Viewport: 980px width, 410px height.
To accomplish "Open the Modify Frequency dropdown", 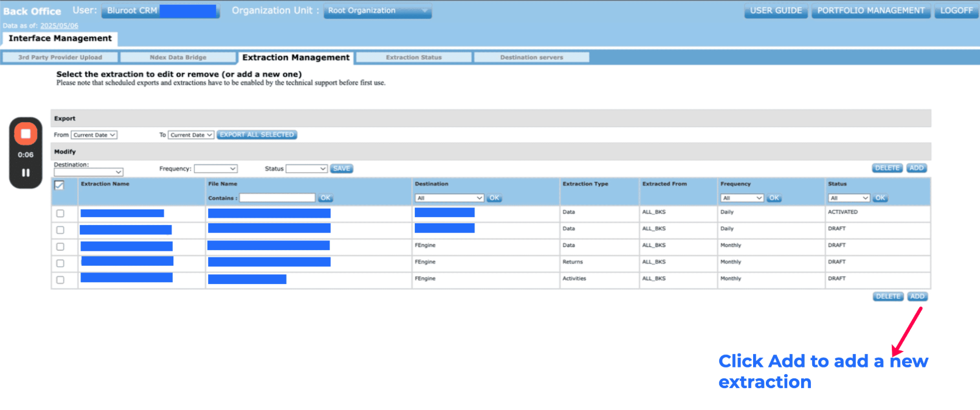I will pyautogui.click(x=215, y=169).
